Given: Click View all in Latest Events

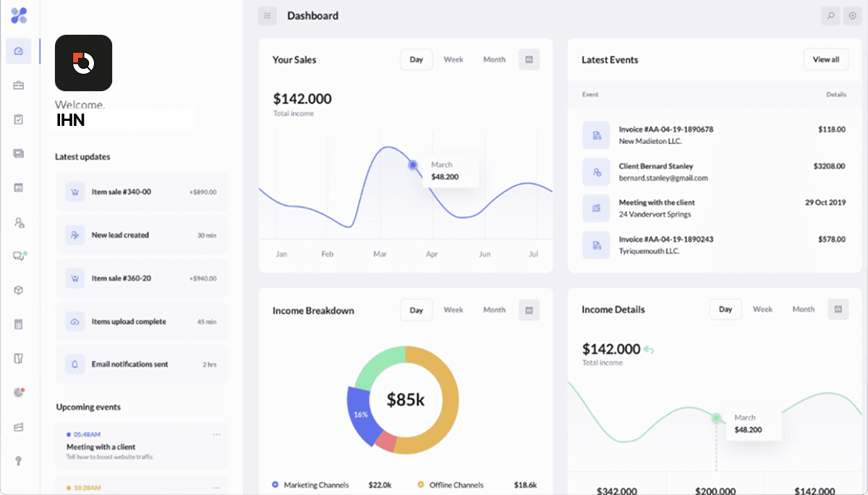Looking at the screenshot, I should pos(825,60).
